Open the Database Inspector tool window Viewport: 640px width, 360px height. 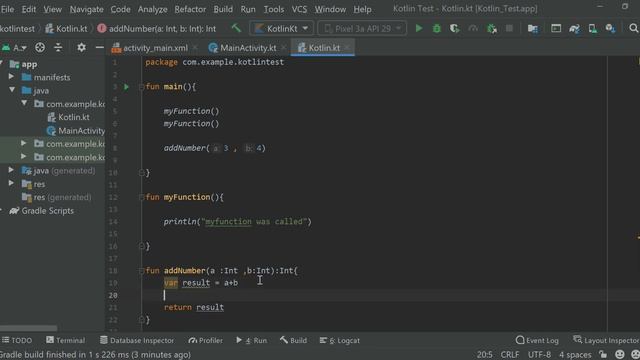pos(137,340)
